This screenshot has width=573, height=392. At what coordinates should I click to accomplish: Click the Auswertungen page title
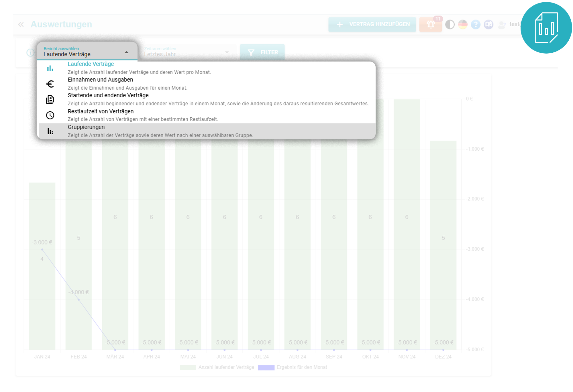(x=61, y=24)
